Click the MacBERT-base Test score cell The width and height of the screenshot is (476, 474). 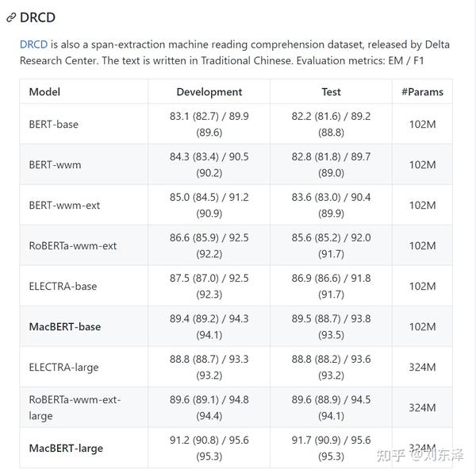[331, 326]
